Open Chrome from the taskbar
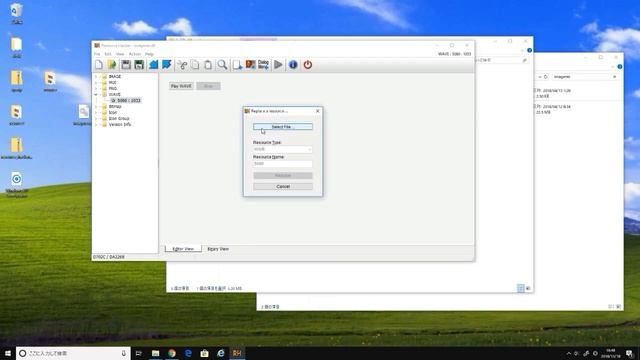This screenshot has width=640, height=360. (x=172, y=353)
